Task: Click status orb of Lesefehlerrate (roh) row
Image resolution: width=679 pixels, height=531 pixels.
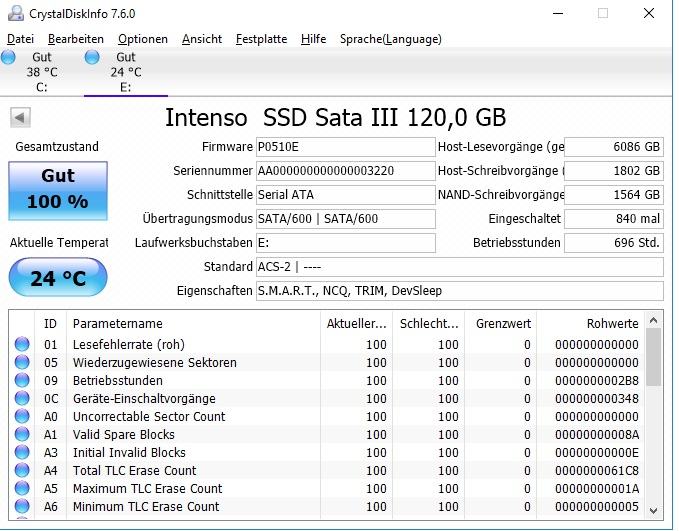Action: [x=22, y=344]
